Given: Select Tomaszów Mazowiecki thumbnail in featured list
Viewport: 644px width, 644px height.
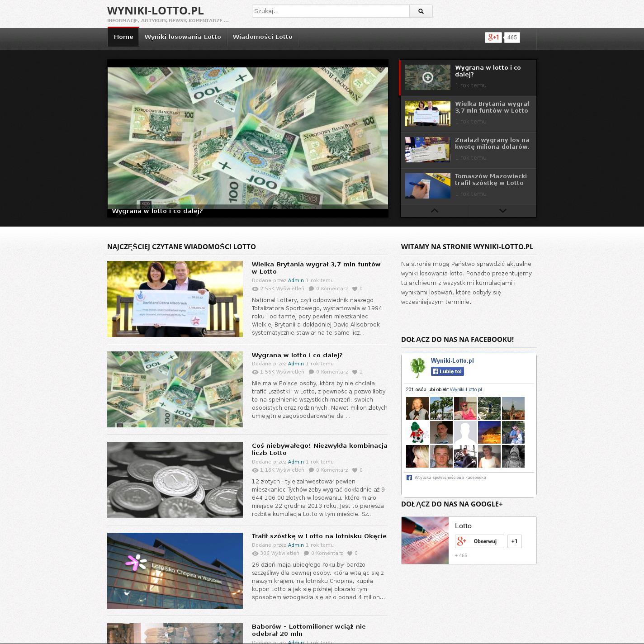Looking at the screenshot, I should tap(427, 185).
